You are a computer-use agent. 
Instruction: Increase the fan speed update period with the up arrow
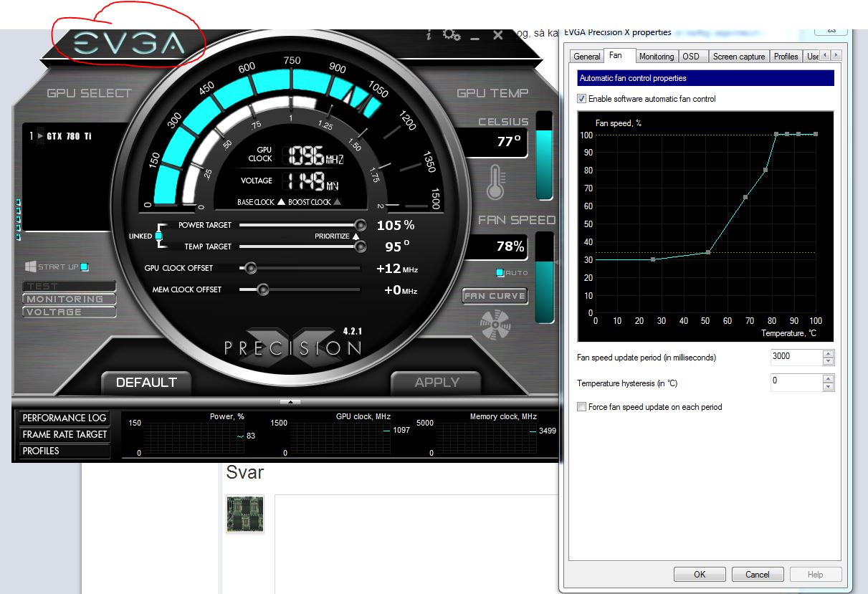[829, 353]
